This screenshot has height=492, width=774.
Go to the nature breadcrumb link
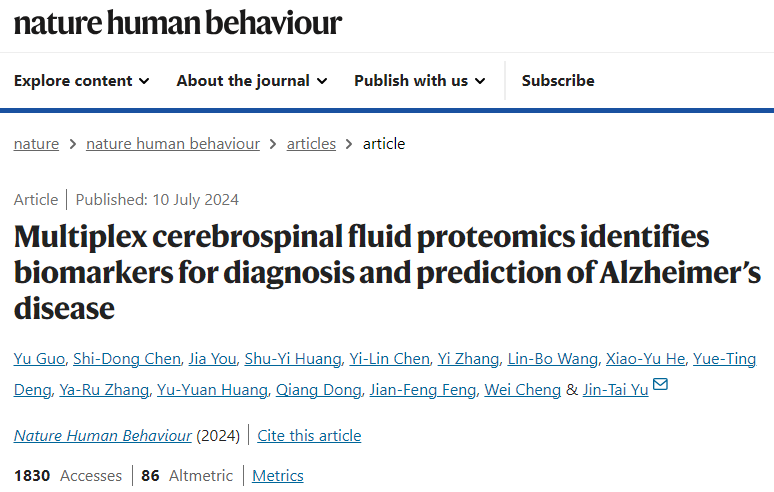point(36,144)
